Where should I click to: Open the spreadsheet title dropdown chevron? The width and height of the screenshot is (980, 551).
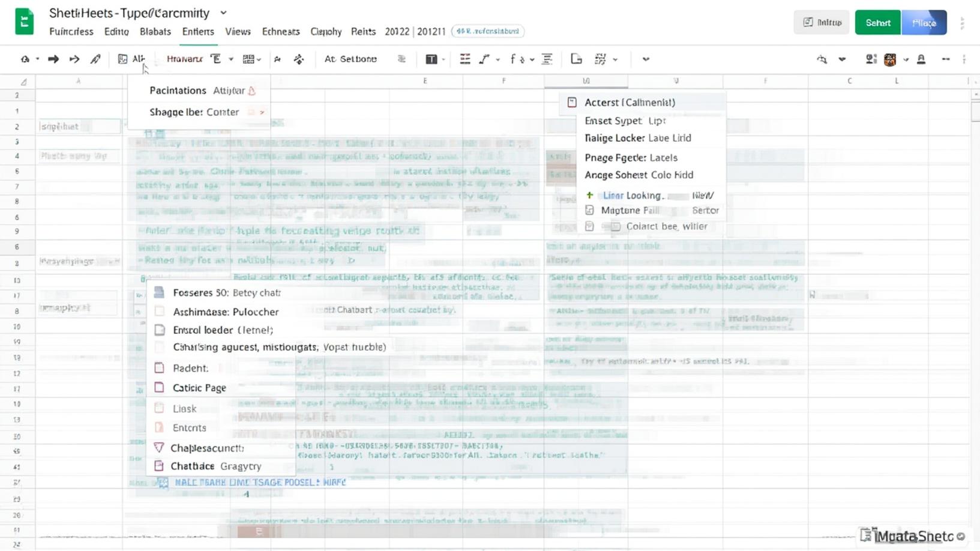click(223, 12)
